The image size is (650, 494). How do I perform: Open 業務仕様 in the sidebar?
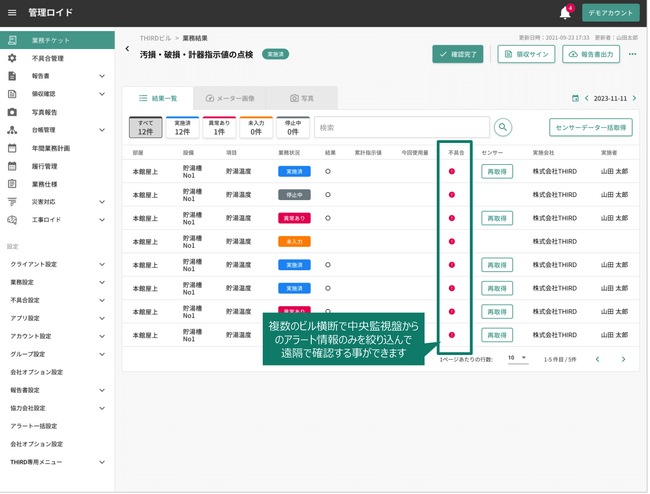pos(44,184)
